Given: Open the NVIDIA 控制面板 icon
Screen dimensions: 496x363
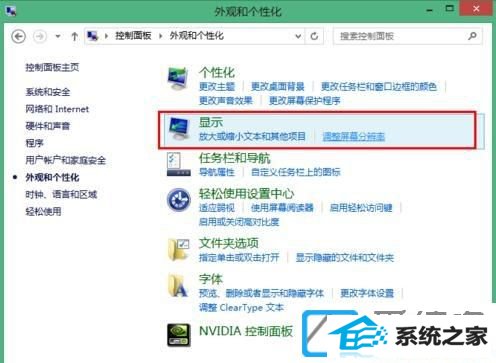Looking at the screenshot, I should (179, 335).
